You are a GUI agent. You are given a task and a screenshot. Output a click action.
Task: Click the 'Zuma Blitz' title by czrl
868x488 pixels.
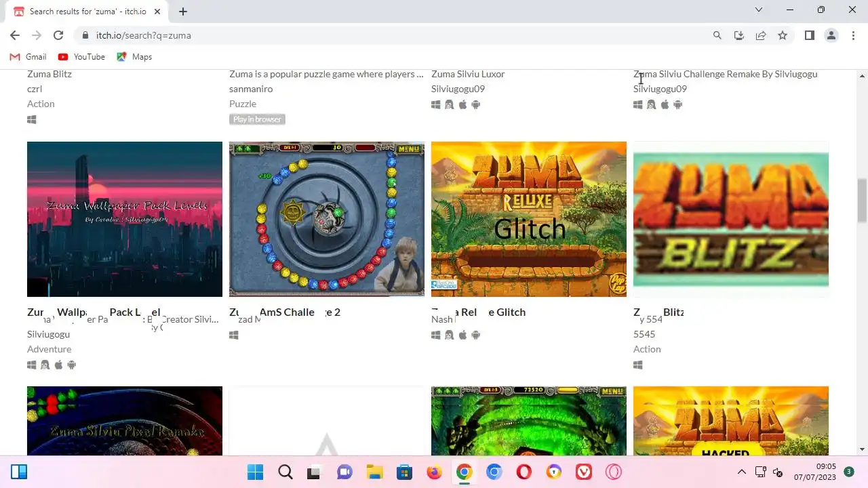[50, 74]
